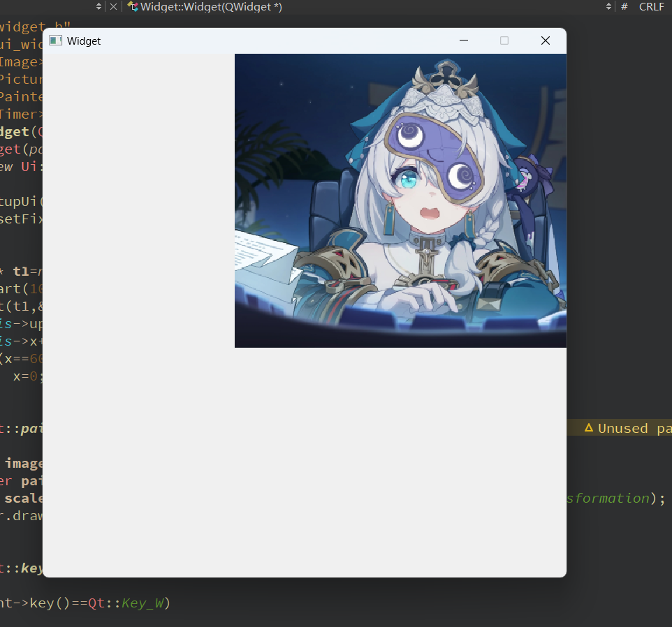Image resolution: width=672 pixels, height=627 pixels.
Task: Click the symbol list up-down arrows before #
Action: click(x=608, y=7)
